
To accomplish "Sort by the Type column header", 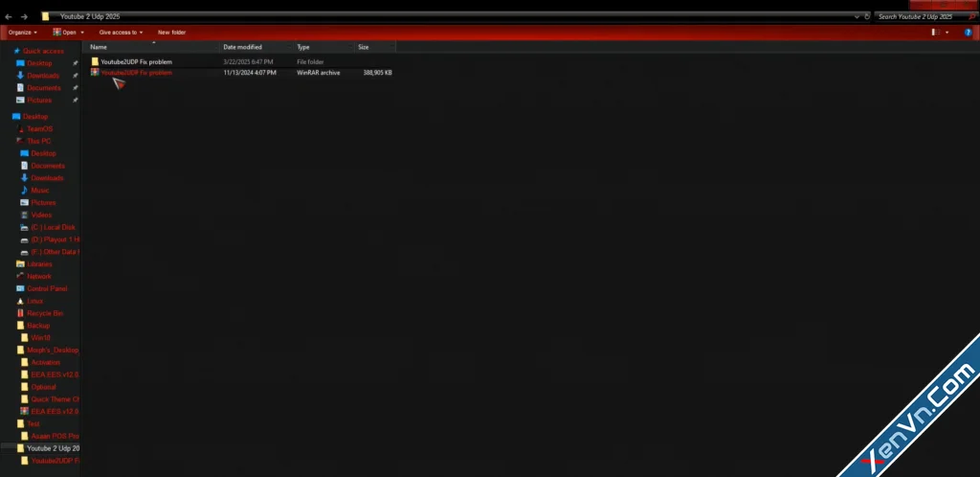I will coord(323,47).
